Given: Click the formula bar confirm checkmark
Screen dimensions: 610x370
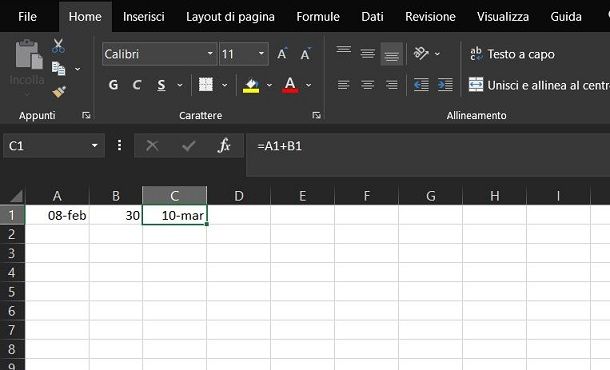Looking at the screenshot, I should [x=189, y=146].
